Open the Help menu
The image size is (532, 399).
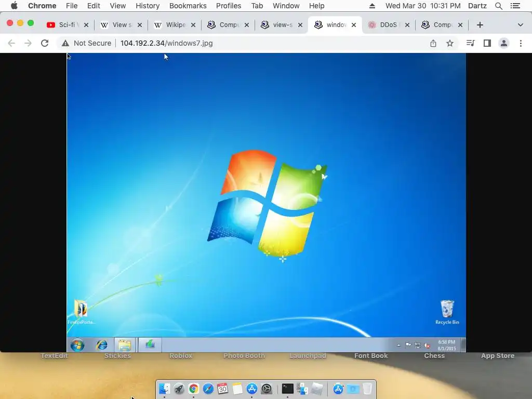tap(316, 6)
